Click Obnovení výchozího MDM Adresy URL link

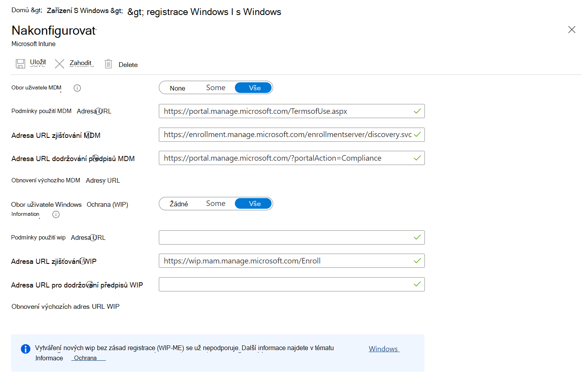point(66,180)
